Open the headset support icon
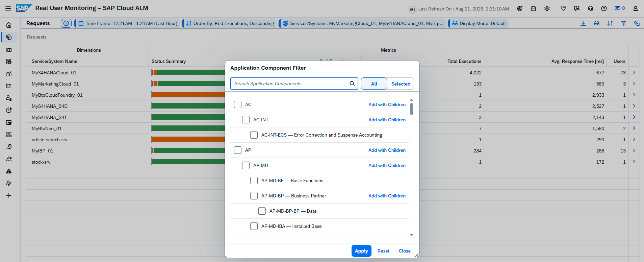The width and height of the screenshot is (644, 262). [590, 8]
